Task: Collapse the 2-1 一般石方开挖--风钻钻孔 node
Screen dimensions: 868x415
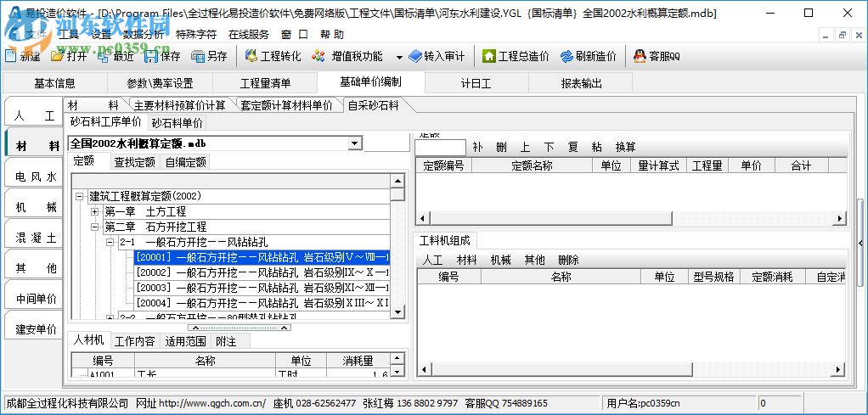Action: [110, 242]
